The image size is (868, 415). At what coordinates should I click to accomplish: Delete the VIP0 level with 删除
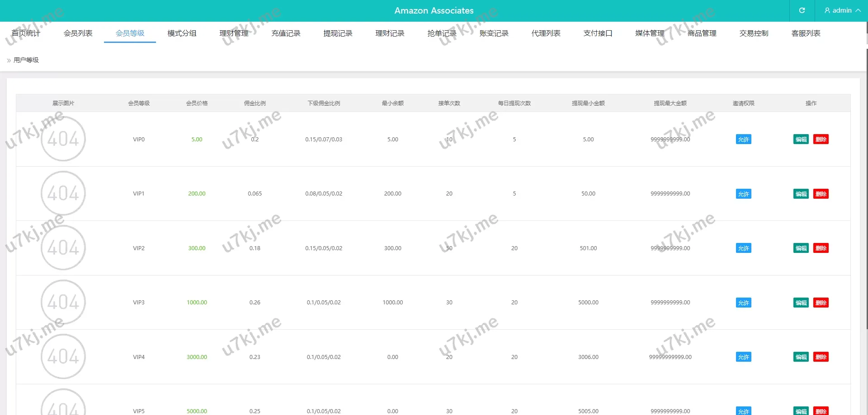click(821, 140)
